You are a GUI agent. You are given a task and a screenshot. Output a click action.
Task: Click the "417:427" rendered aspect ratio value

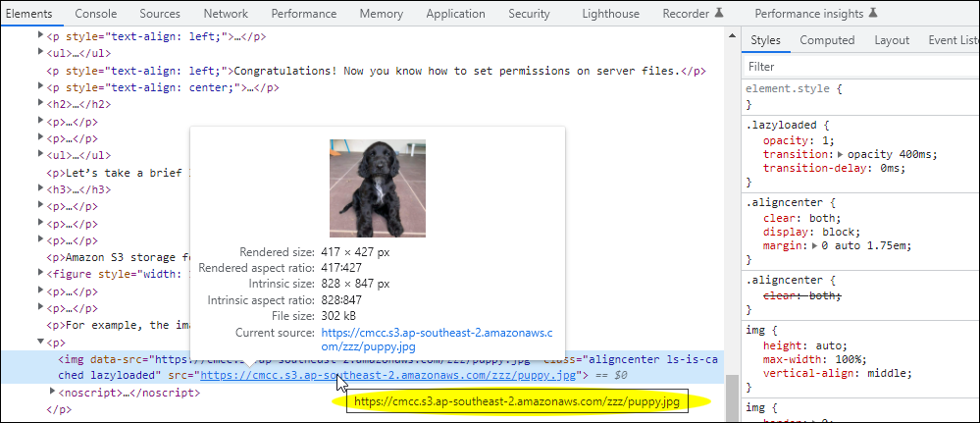point(341,267)
